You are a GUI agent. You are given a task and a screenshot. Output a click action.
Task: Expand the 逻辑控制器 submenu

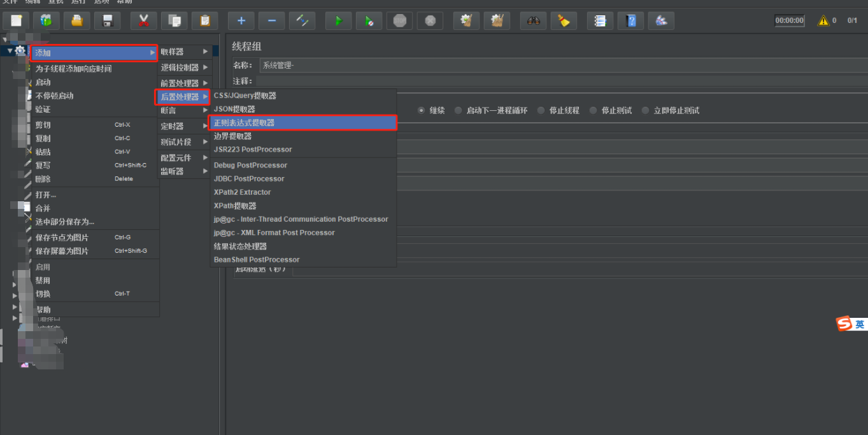coord(184,68)
